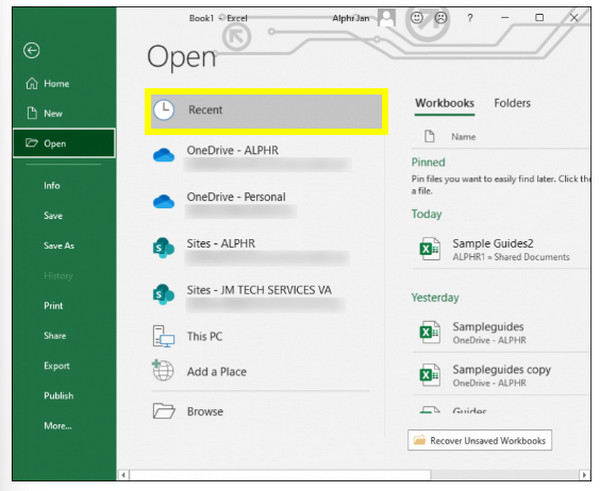This screenshot has height=491, width=600.
Task: Open Sites - ALPHR SharePoint location
Action: (220, 243)
